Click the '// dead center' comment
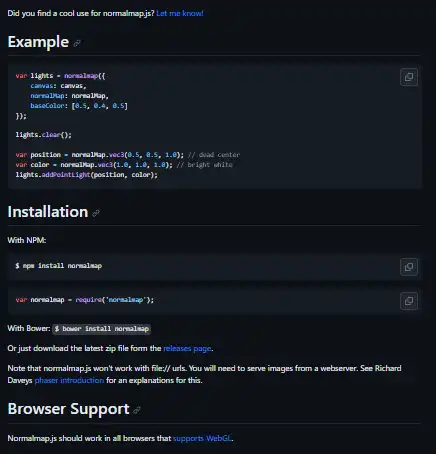This screenshot has height=454, width=436. [x=214, y=155]
